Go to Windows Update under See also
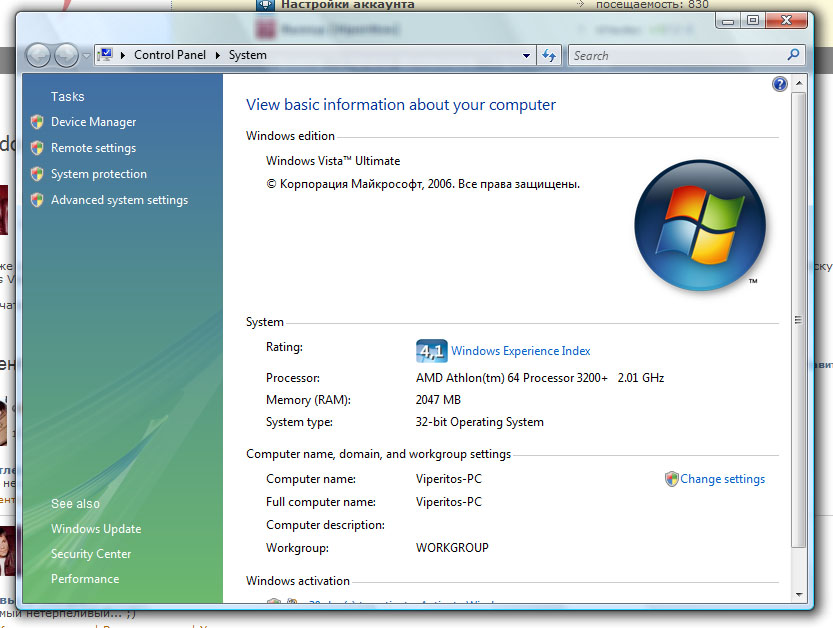 tap(96, 529)
